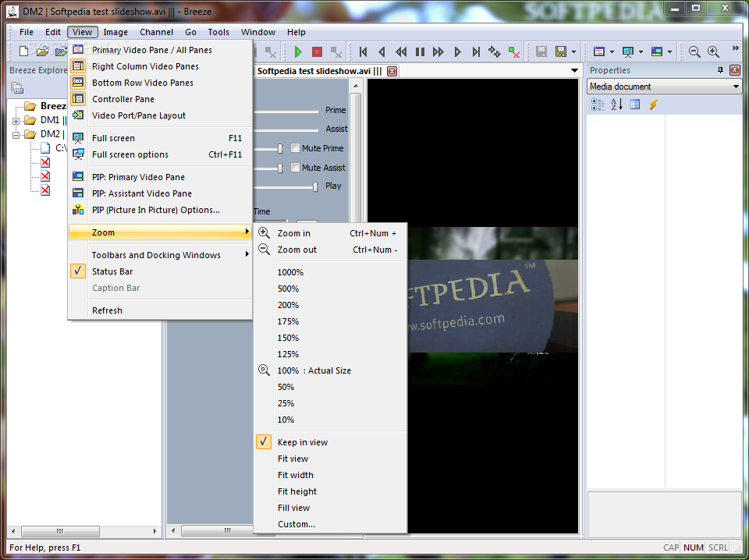749x560 pixels.
Task: Open the document tab list arrow
Action: [x=575, y=71]
